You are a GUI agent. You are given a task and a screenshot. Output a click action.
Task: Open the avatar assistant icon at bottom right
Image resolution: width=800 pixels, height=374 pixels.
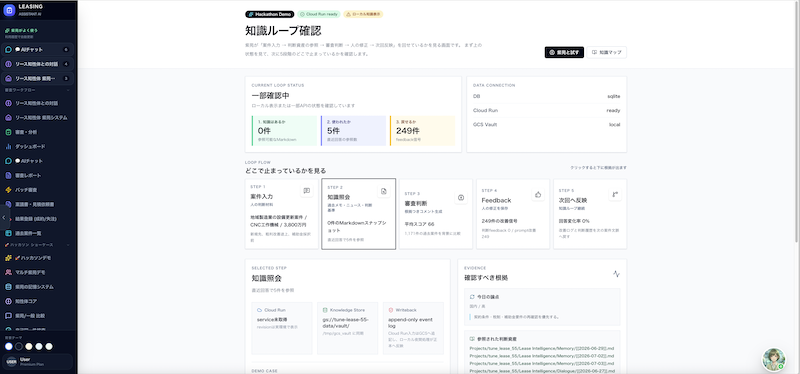pyautogui.click(x=773, y=359)
